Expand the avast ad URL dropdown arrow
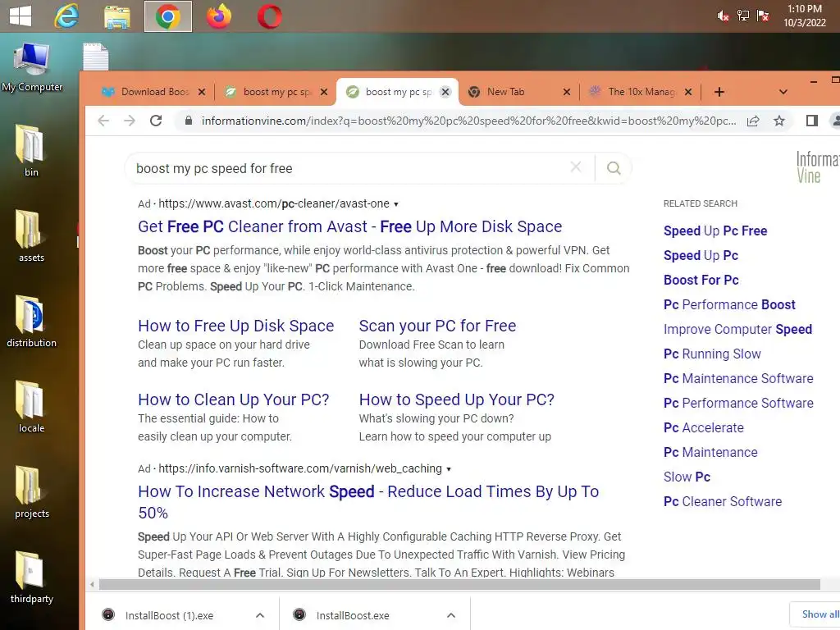This screenshot has width=840, height=630. click(x=396, y=204)
